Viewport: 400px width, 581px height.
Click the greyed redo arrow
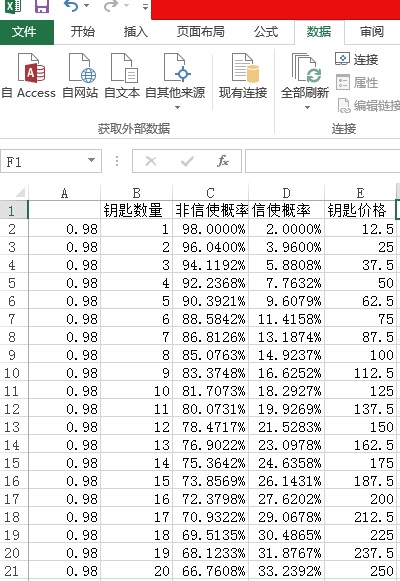click(x=111, y=6)
